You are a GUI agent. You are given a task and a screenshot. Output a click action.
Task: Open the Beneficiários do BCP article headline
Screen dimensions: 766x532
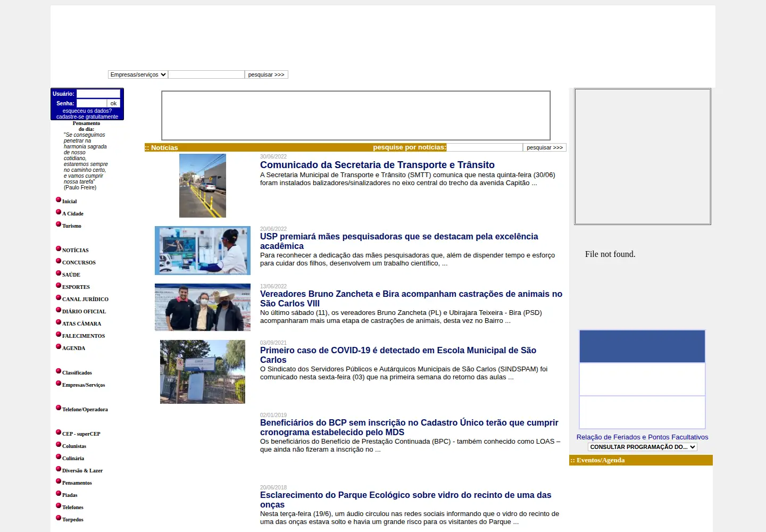[x=409, y=427]
